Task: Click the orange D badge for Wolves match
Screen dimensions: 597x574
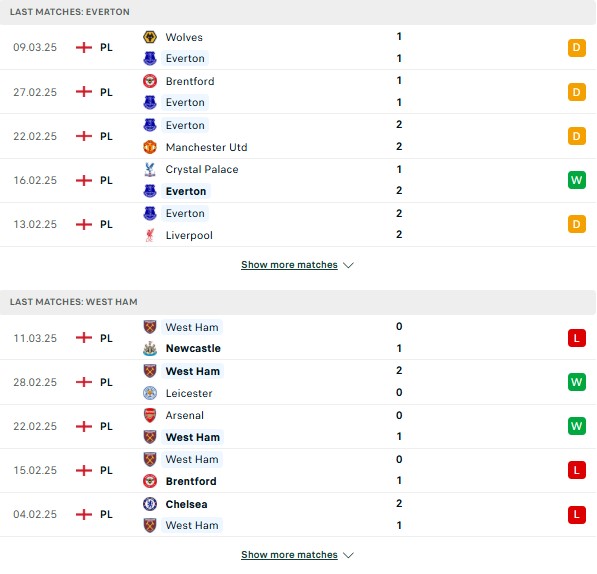Action: click(576, 48)
